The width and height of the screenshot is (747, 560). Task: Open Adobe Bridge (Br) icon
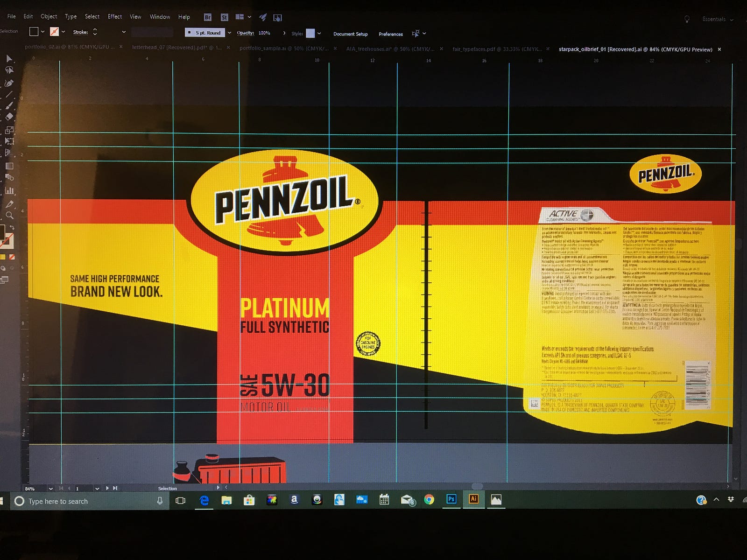[x=208, y=17]
